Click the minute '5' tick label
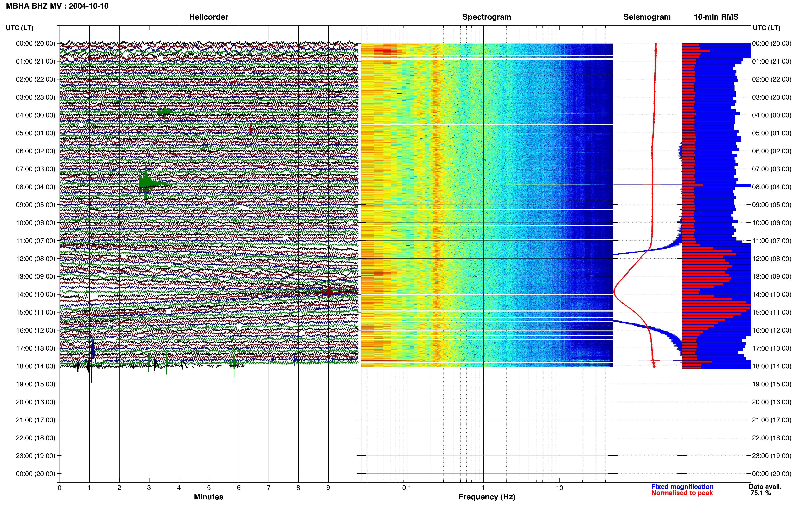The image size is (812, 508). pyautogui.click(x=209, y=488)
